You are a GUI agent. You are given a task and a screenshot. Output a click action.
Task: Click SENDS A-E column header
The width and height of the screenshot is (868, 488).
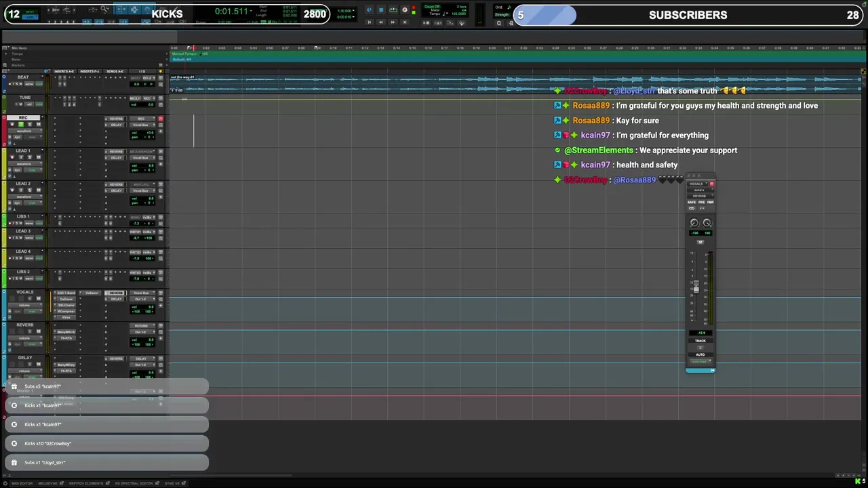point(115,71)
